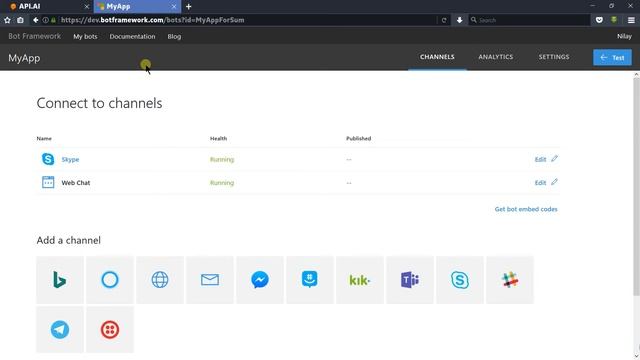Edit the Web Chat channel
The width and height of the screenshot is (640, 360).
(x=540, y=182)
